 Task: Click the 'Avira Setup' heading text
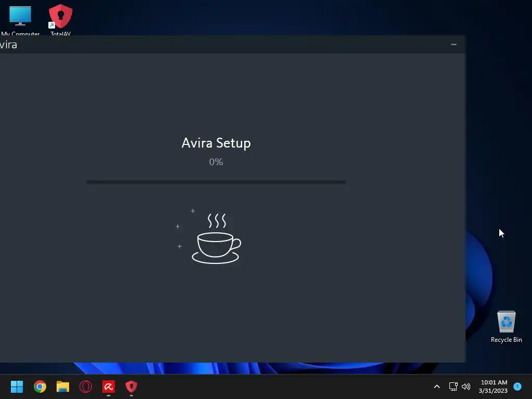point(216,143)
